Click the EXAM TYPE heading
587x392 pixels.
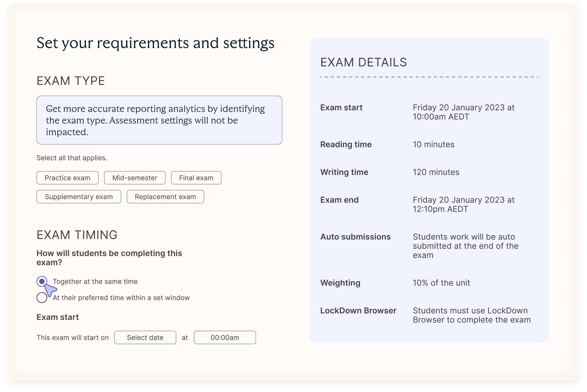point(70,81)
